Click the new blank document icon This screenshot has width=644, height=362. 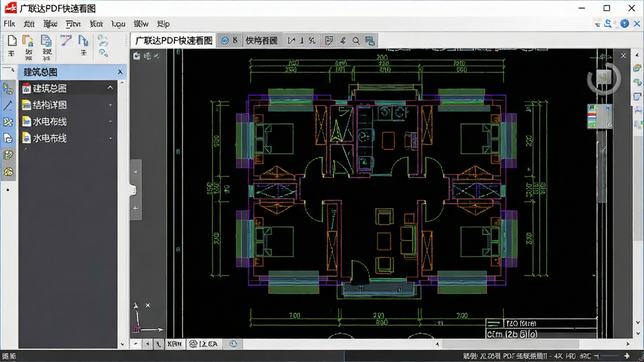tap(12, 41)
